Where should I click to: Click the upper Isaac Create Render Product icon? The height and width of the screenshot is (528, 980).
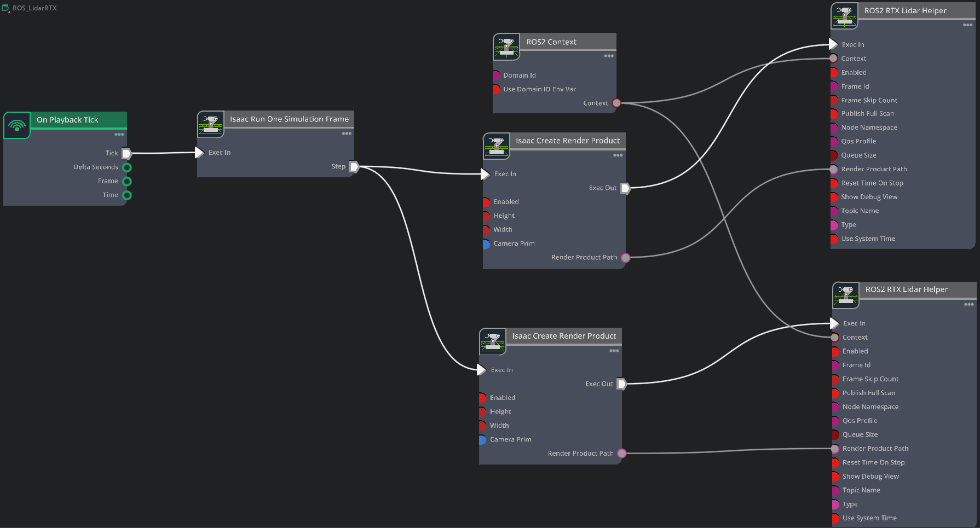(497, 146)
